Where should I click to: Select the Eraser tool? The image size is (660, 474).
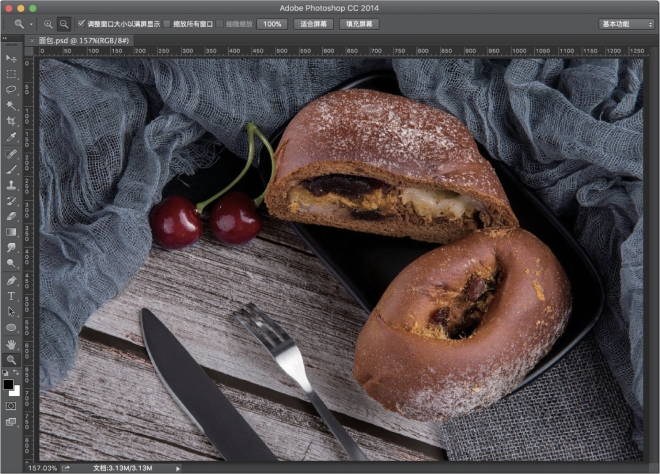point(11,216)
